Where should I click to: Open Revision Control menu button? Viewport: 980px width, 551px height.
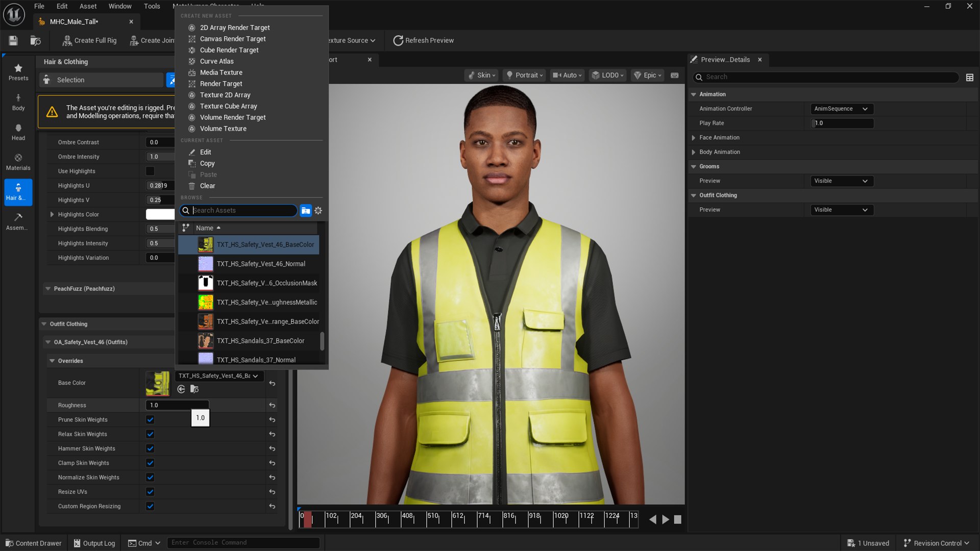[x=936, y=543]
